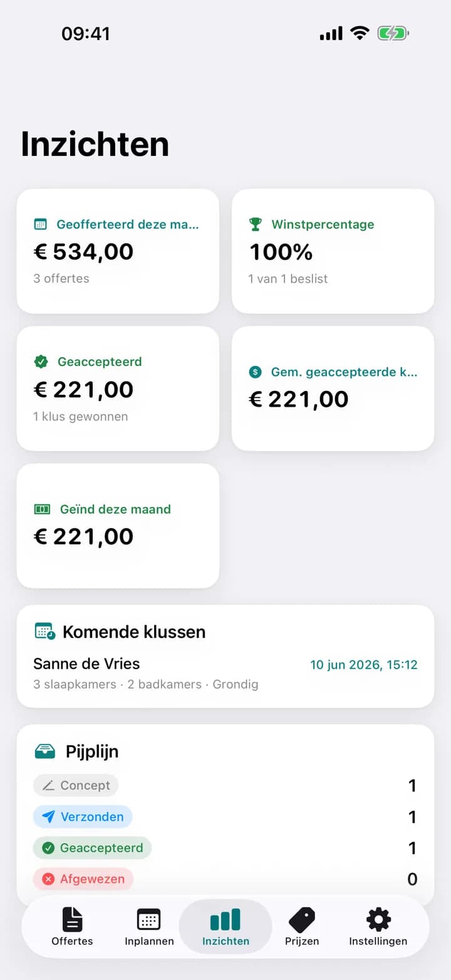Screen dimensions: 451x980
Task: Tap the 100% Winstpercentage card
Action: 333,251
